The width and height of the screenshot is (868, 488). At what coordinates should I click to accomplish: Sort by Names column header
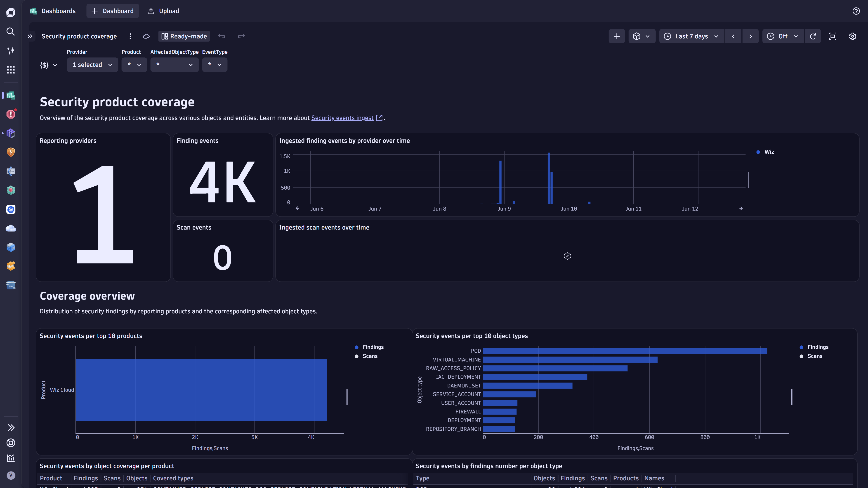pyautogui.click(x=654, y=479)
